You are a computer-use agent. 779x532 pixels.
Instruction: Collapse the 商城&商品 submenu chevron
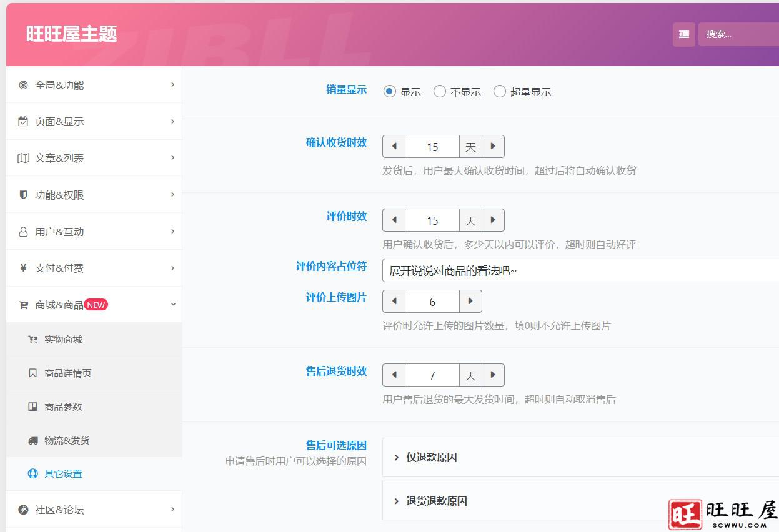coord(173,305)
